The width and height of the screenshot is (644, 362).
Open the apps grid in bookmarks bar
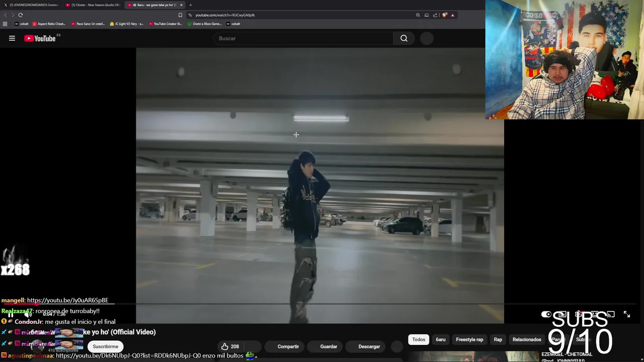5,24
